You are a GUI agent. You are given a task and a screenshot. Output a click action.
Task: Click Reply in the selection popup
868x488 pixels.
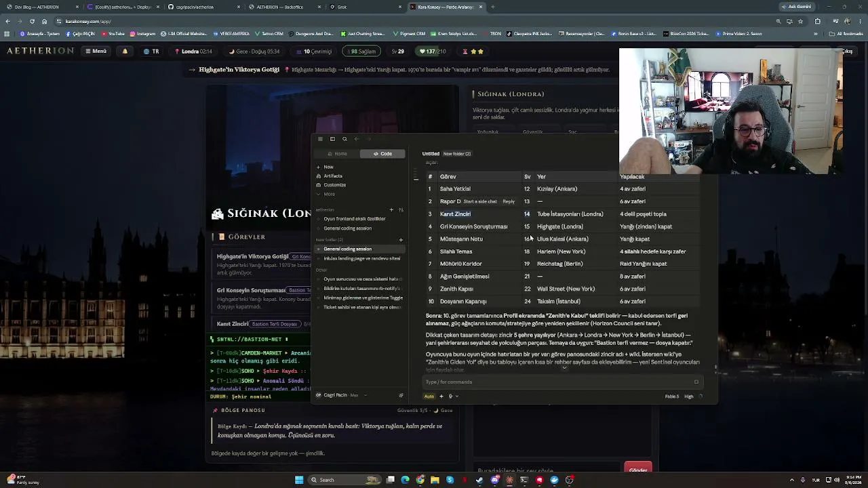[509, 201]
